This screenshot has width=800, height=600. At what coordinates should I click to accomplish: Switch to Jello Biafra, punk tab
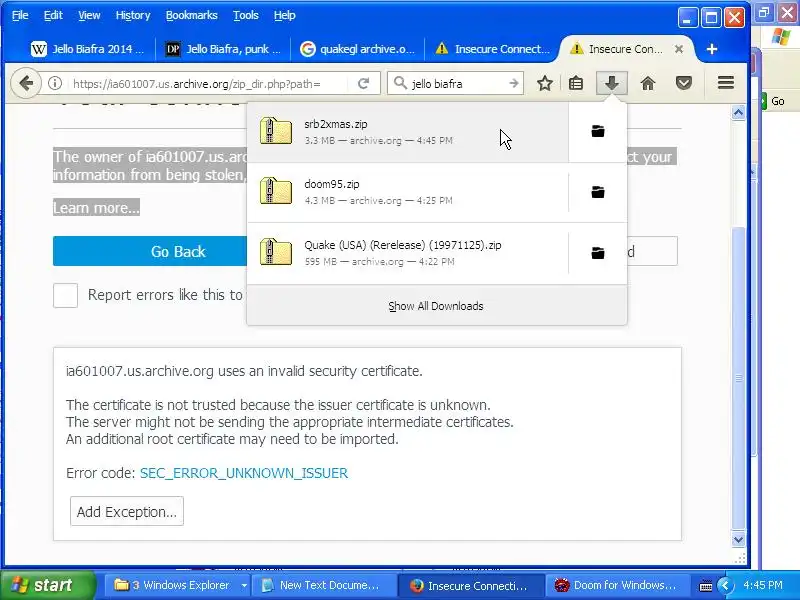coord(223,49)
